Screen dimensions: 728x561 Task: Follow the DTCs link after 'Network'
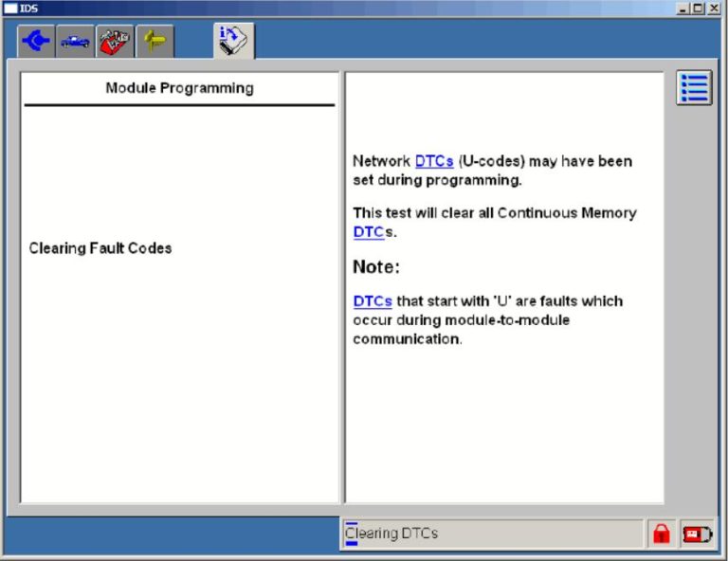(x=434, y=161)
